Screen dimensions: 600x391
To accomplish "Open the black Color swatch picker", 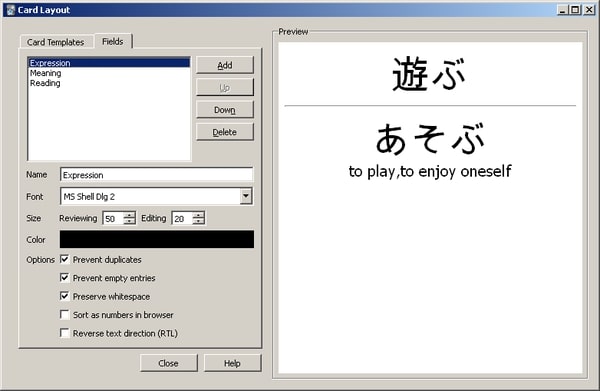I will coord(157,239).
